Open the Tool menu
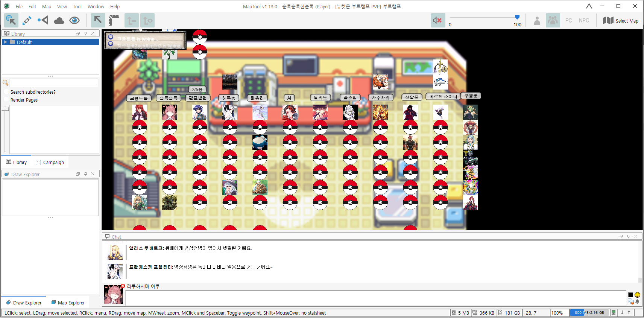This screenshot has width=644, height=318. point(77,6)
